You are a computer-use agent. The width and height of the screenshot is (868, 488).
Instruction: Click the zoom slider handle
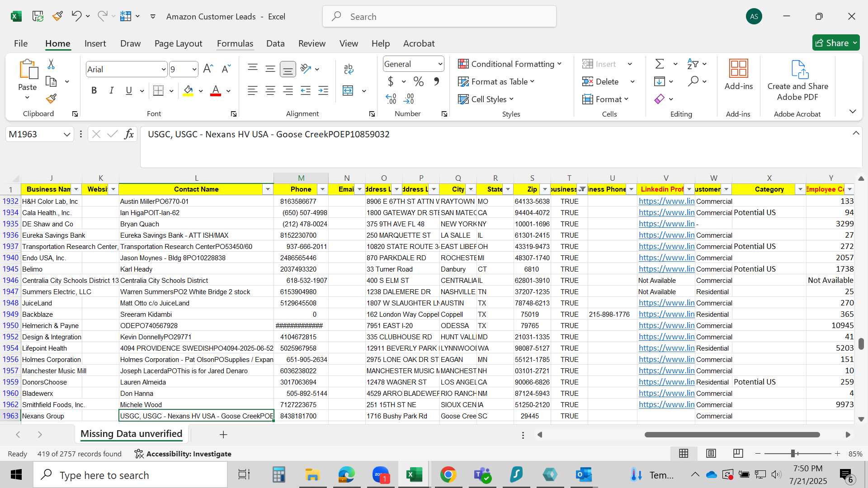793,453
